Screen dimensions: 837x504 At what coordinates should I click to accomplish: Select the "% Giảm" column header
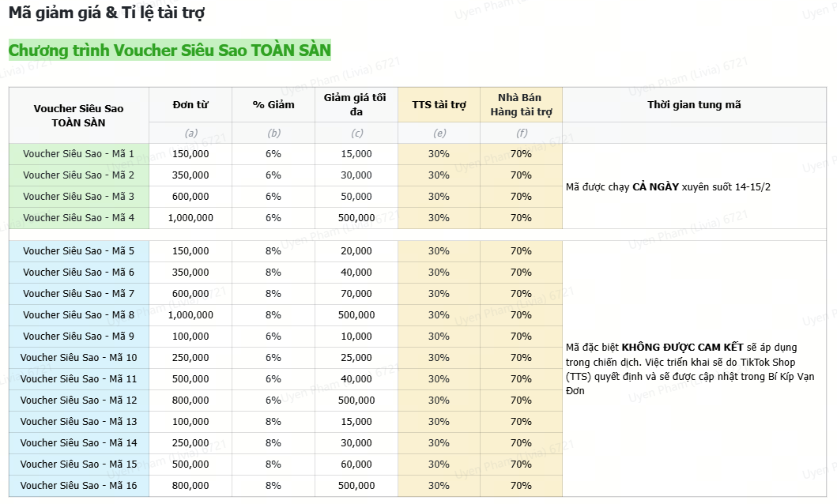click(273, 104)
